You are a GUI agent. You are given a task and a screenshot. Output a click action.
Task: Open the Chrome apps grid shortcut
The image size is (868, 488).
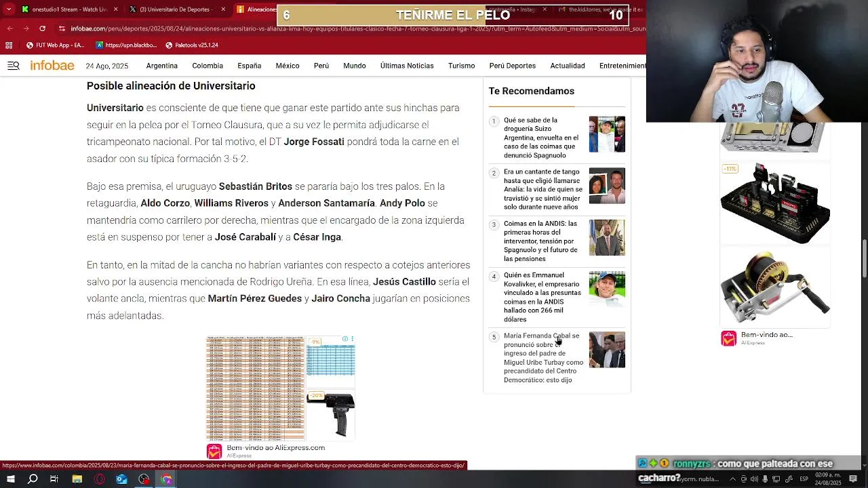(9, 45)
